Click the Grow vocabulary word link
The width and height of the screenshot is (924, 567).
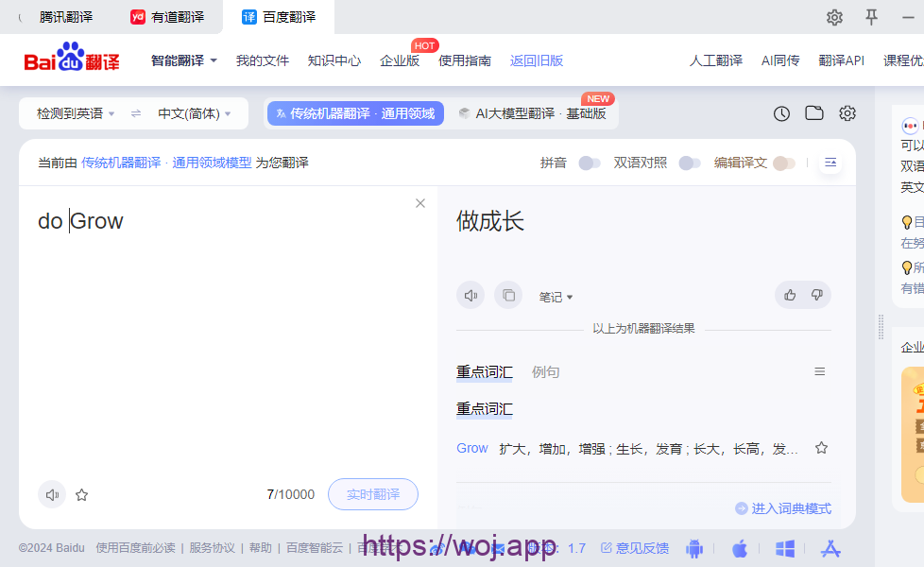[x=472, y=448]
